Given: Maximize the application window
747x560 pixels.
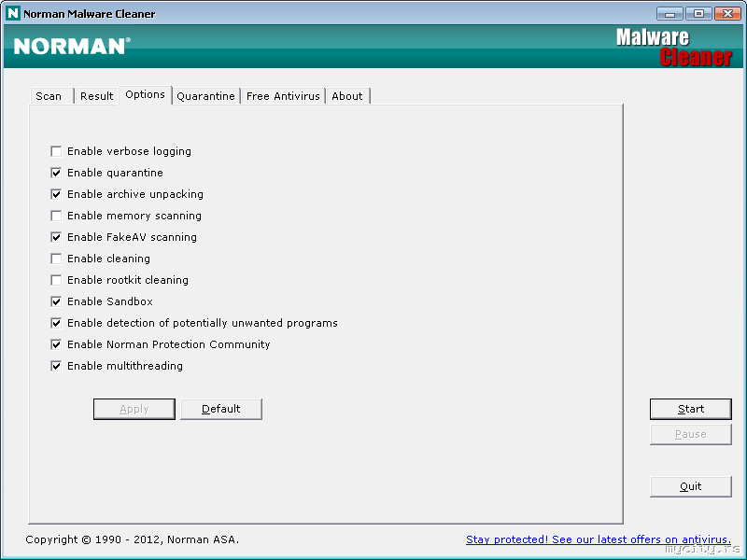Looking at the screenshot, I should tap(698, 14).
